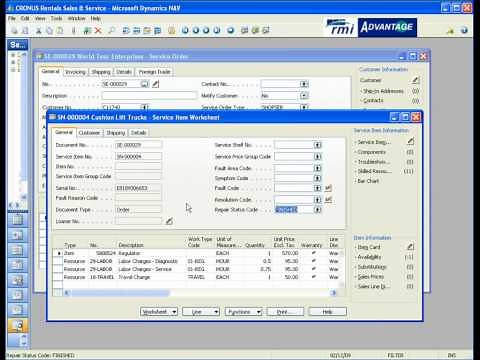Toggle Warranty checkmark on Labor Charges - Diagnosis line
The image size is (480, 360).
click(314, 261)
